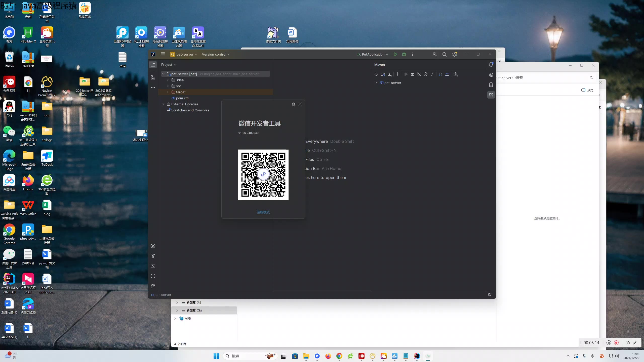Pause the screen recording in timer bar
644x362 pixels.
[x=609, y=343]
